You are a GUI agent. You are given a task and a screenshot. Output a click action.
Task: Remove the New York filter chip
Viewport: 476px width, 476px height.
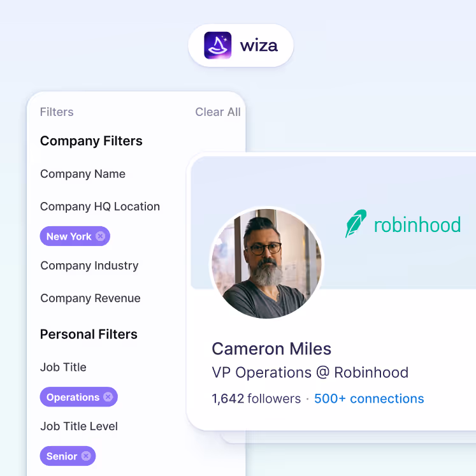pyautogui.click(x=101, y=236)
